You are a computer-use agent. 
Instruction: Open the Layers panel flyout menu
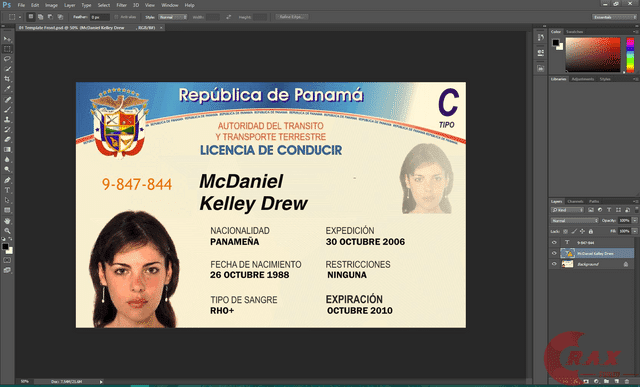click(635, 201)
